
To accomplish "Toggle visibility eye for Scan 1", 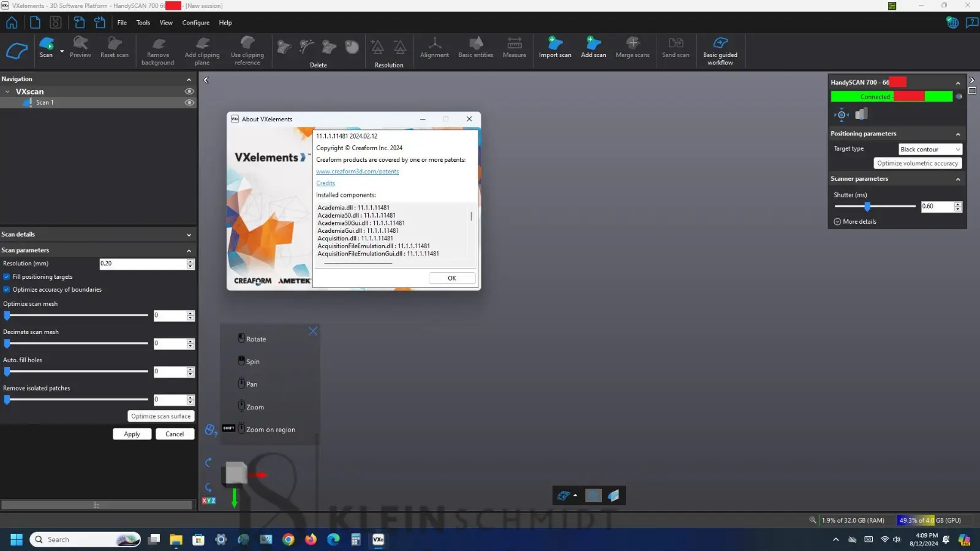I will coord(189,103).
